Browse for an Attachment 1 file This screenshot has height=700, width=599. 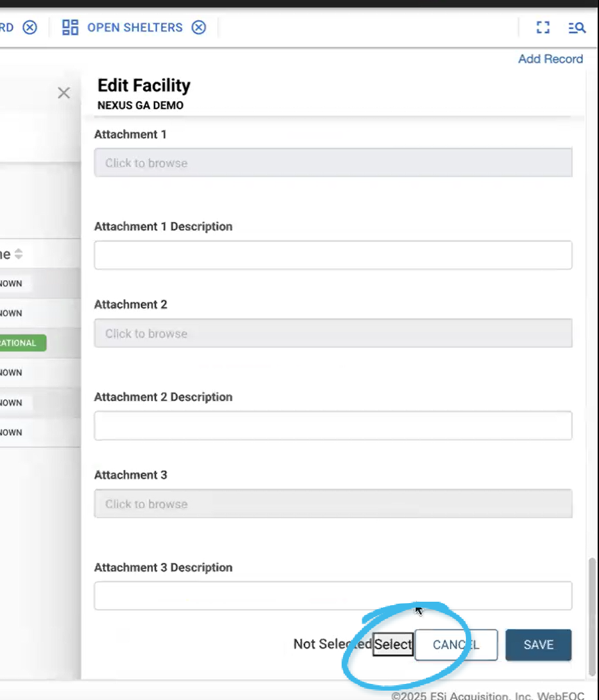333,163
